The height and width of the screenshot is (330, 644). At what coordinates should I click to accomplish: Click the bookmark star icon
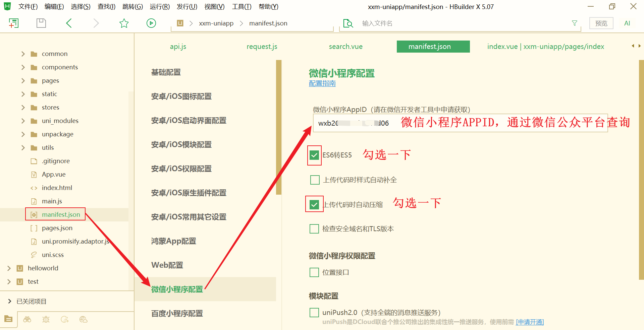[124, 23]
